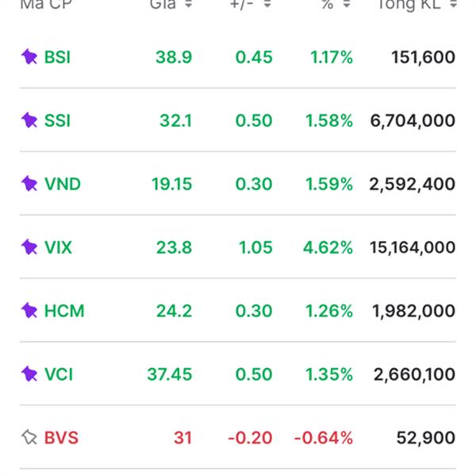The height and width of the screenshot is (476, 476).
Task: Sort by Tổng KL volume column
Action: [452, 5]
